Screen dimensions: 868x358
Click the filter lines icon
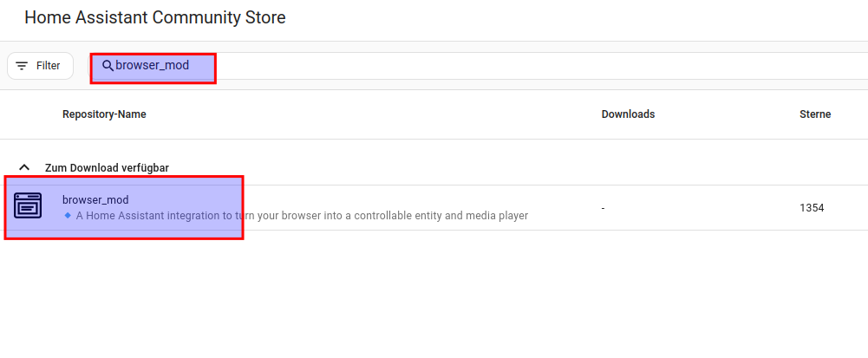tap(22, 66)
